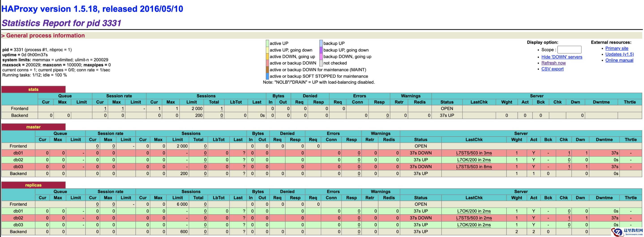Click the Dwntme column header in replicas table

coord(604,198)
